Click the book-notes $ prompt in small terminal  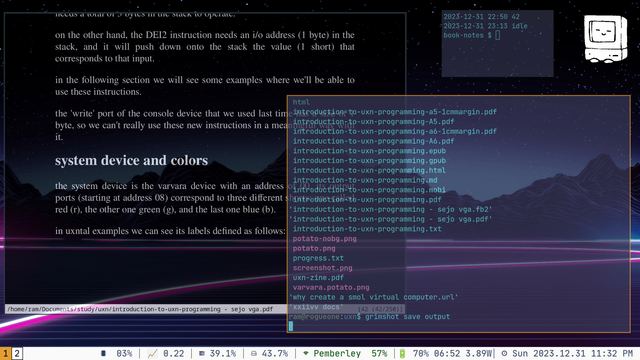[468, 36]
